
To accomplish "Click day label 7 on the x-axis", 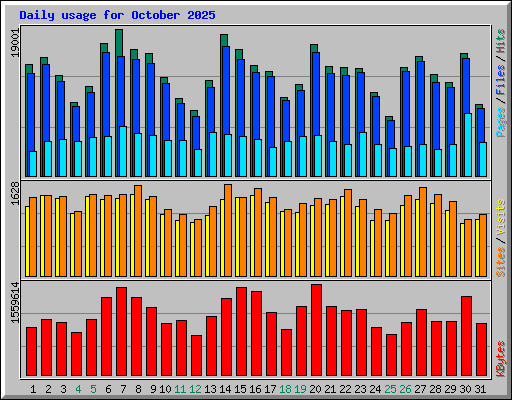I will tap(123, 389).
